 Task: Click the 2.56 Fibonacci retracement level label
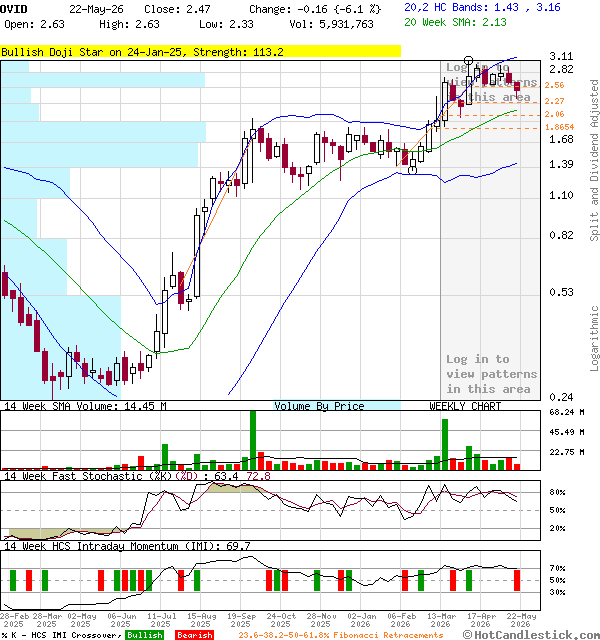tap(554, 85)
